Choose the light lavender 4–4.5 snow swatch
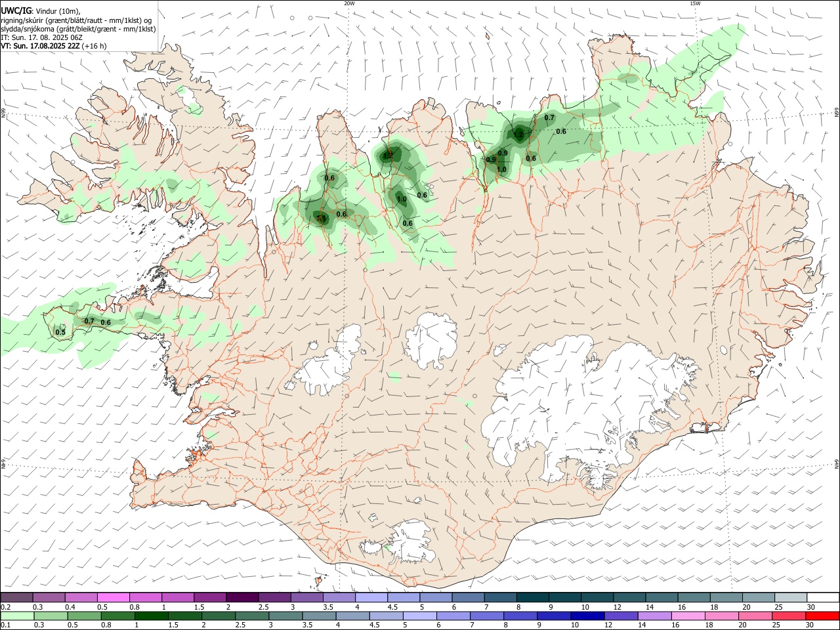 click(x=371, y=597)
